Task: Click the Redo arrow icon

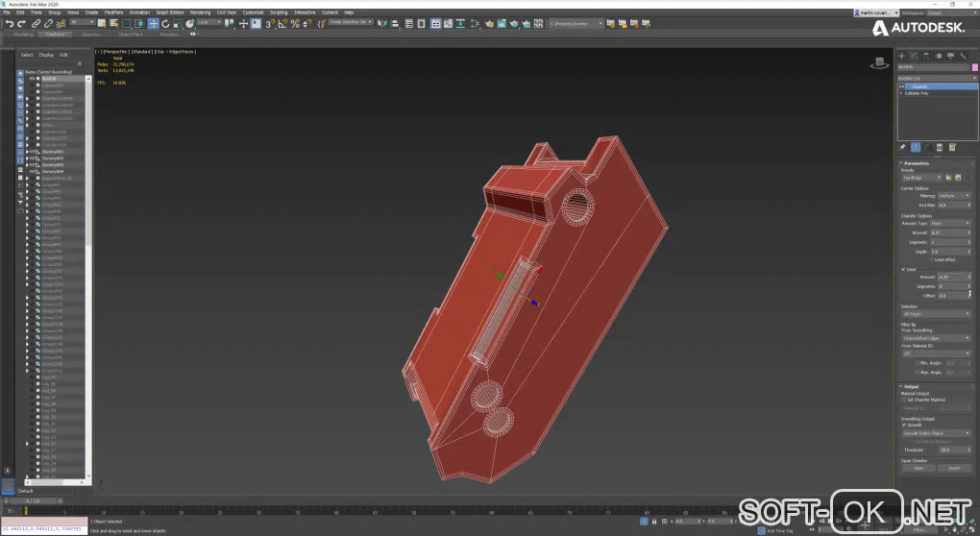Action: [x=22, y=24]
